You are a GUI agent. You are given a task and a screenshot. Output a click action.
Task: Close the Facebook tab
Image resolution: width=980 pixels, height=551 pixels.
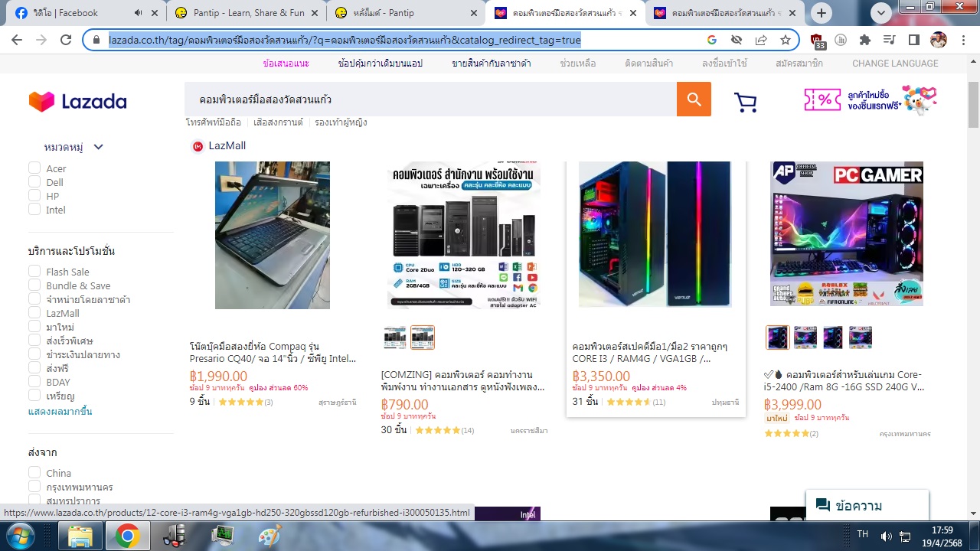155,13
